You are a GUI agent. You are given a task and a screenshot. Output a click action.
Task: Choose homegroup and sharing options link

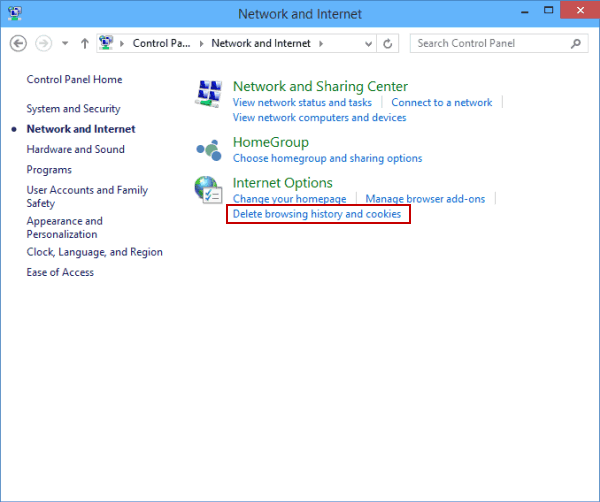coord(327,158)
